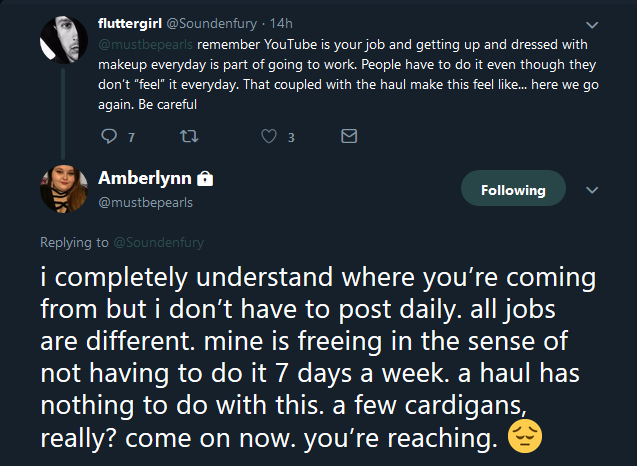This screenshot has height=466, width=637.
Task: Toggle the Following button for Amberlynn
Action: click(513, 188)
